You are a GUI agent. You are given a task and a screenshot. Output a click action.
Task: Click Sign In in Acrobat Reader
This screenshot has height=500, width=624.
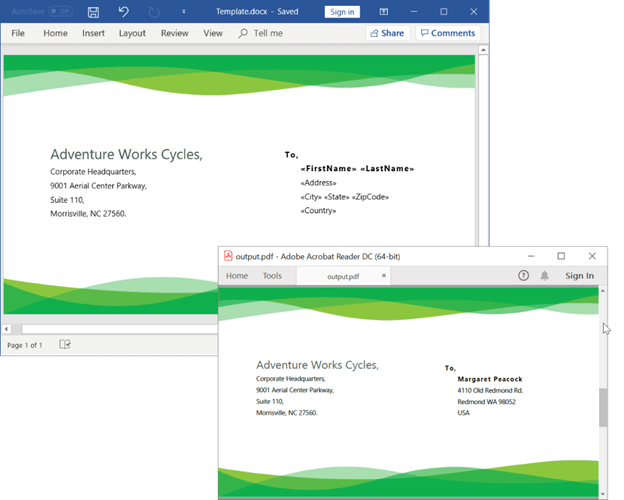579,276
